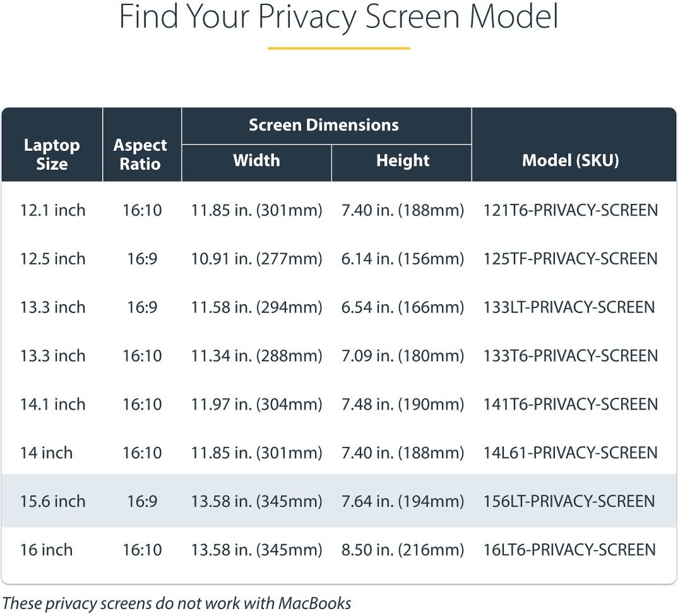Viewport: 678px width, 616px height.
Task: Click the 121T6-PRIVACY-SCREEN model SKU
Action: pyautogui.click(x=570, y=210)
